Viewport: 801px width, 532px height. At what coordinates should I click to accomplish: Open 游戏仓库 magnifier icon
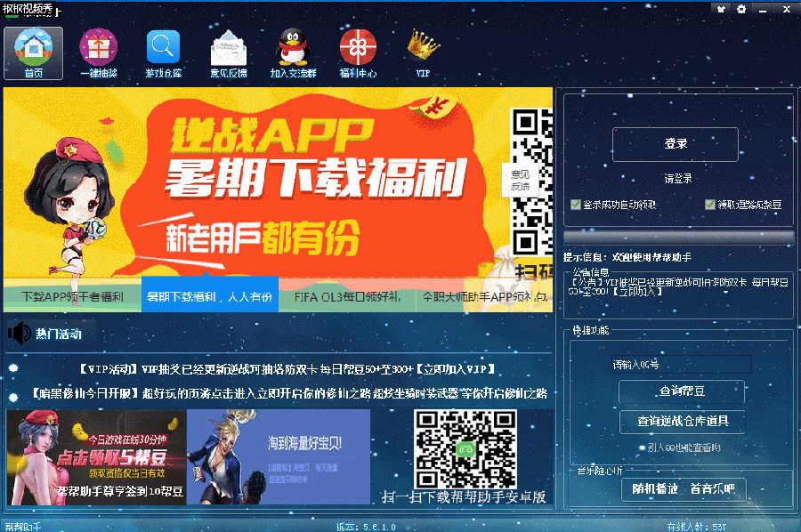click(164, 53)
